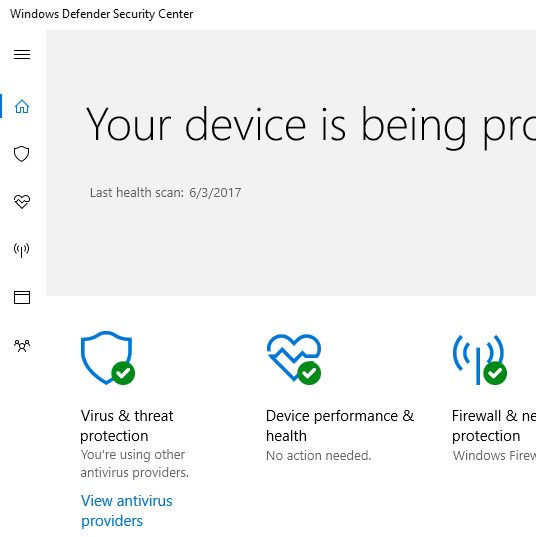Screen dimensions: 536x537
Task: Click the 'Windows Firewall' status text
Action: pyautogui.click(x=494, y=455)
